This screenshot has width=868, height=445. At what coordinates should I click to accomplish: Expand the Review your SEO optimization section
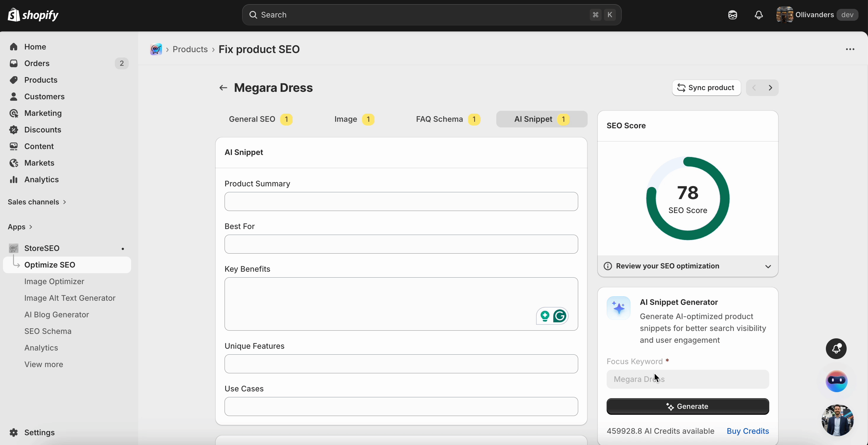[768, 266]
